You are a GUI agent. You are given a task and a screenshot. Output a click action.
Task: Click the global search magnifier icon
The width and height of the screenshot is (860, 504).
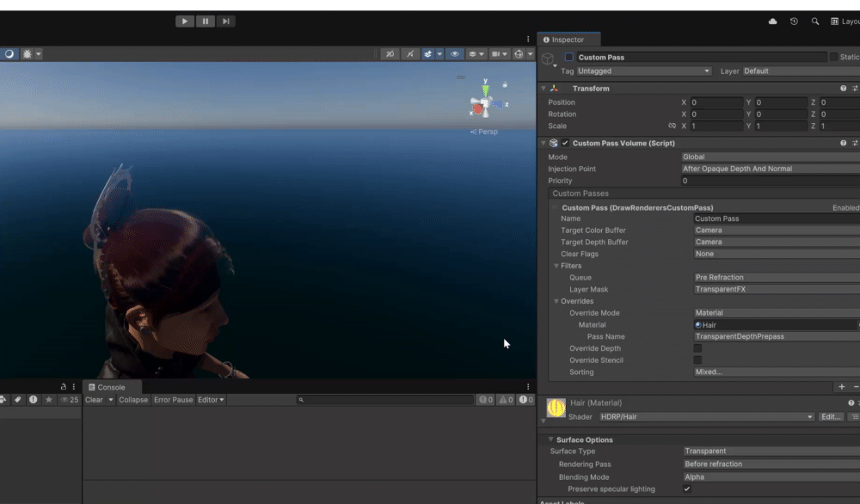pos(815,22)
